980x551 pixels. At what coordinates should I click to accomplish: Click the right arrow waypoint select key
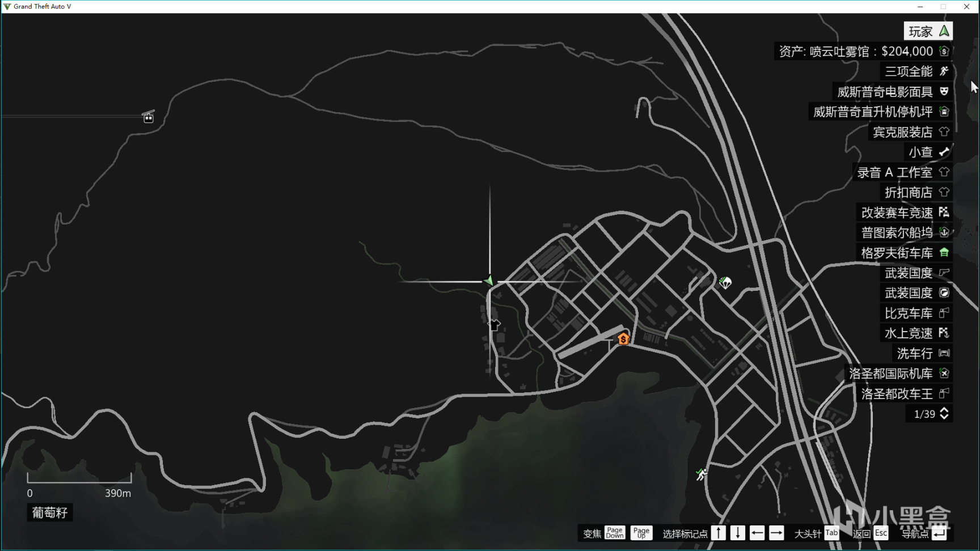[x=776, y=533]
